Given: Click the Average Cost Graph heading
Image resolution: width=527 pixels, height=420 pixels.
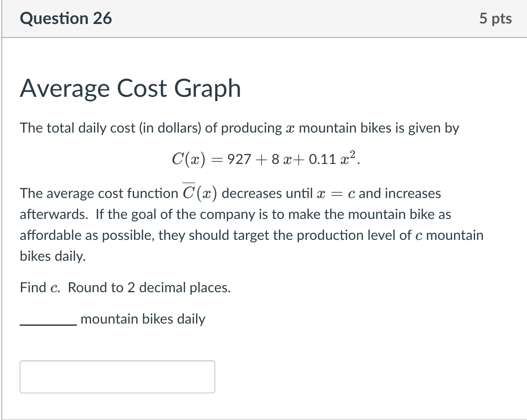Looking at the screenshot, I should tap(130, 89).
